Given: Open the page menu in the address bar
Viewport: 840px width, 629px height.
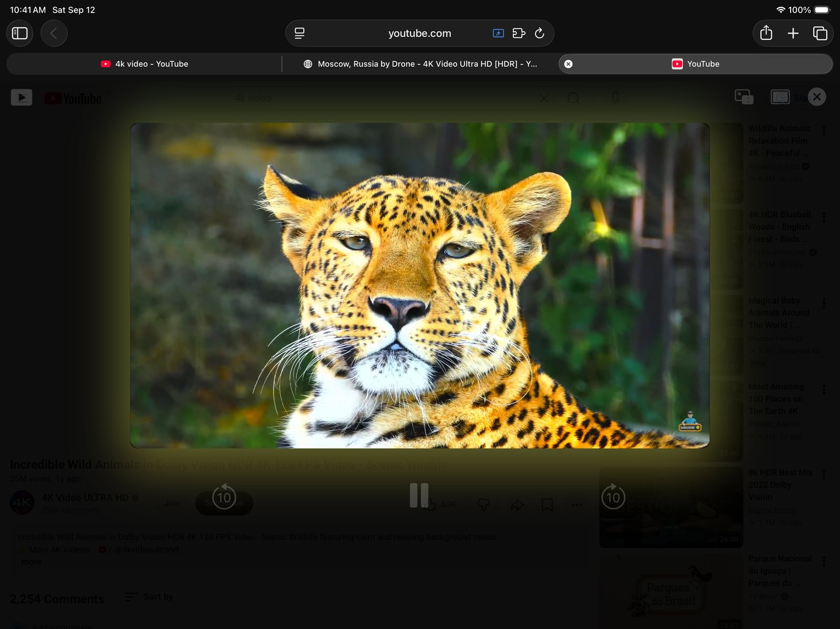Looking at the screenshot, I should point(299,34).
